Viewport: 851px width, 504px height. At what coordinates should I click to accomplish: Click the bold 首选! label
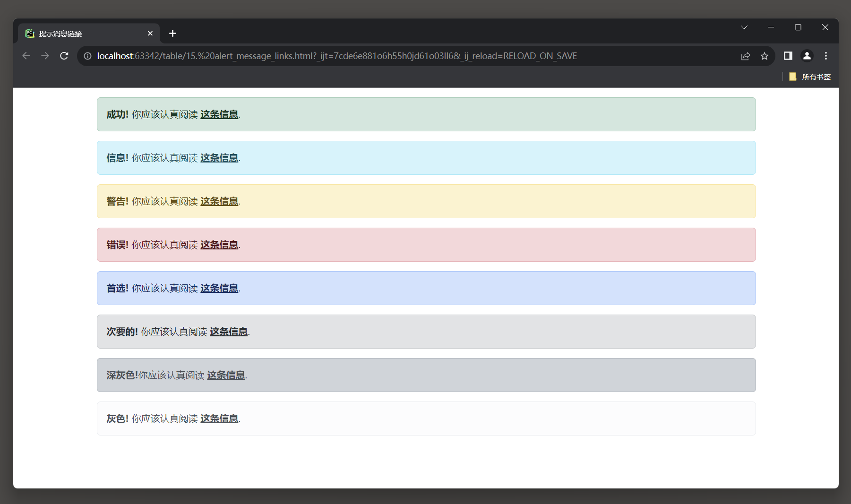coord(117,288)
